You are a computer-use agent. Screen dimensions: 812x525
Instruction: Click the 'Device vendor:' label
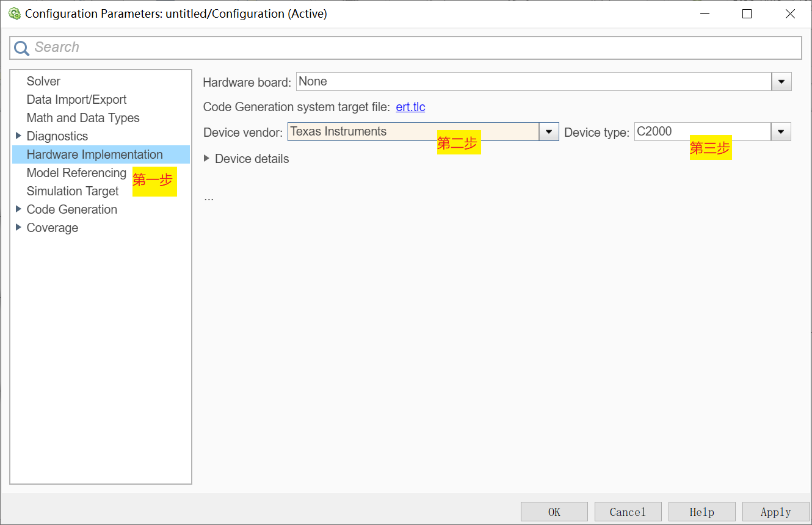243,132
